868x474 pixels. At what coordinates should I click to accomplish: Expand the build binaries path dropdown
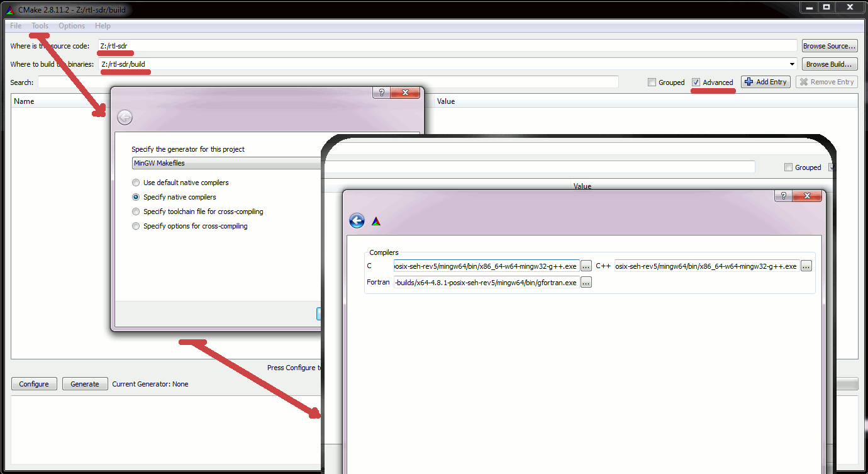[x=792, y=64]
